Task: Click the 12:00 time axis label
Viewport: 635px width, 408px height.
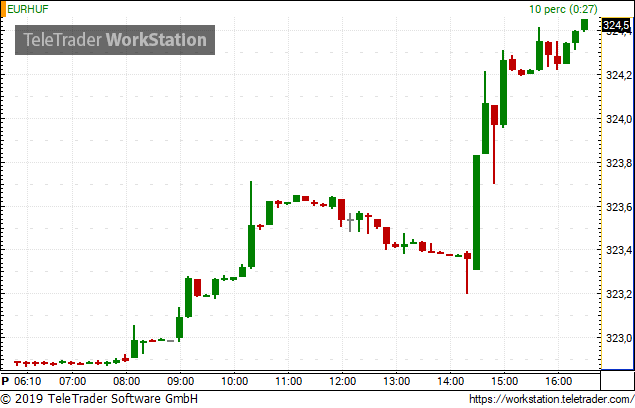Action: (x=343, y=381)
